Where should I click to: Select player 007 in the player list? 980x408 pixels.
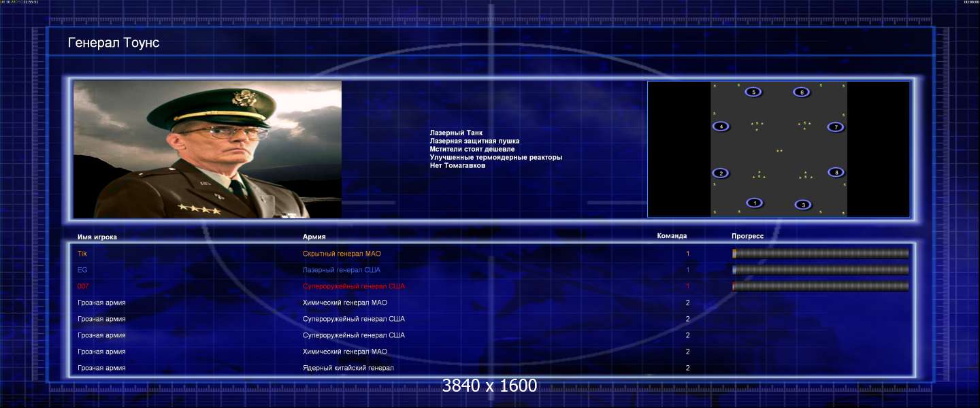[84, 286]
